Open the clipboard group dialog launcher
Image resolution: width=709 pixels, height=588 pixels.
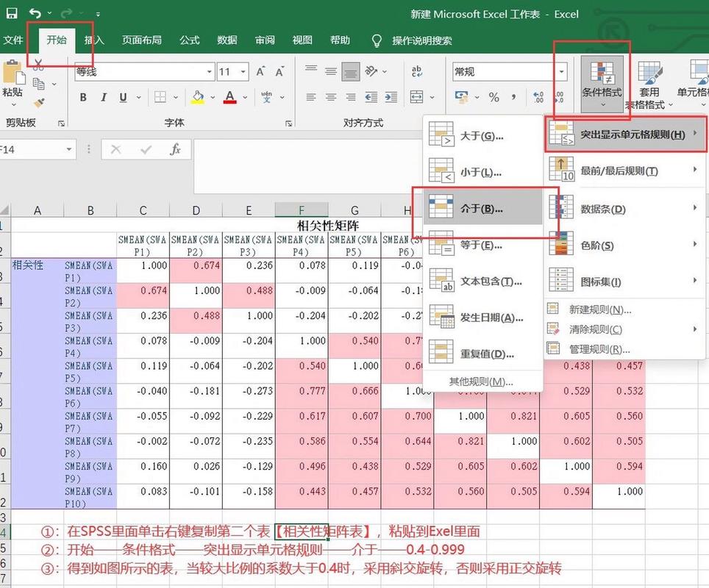point(61,123)
